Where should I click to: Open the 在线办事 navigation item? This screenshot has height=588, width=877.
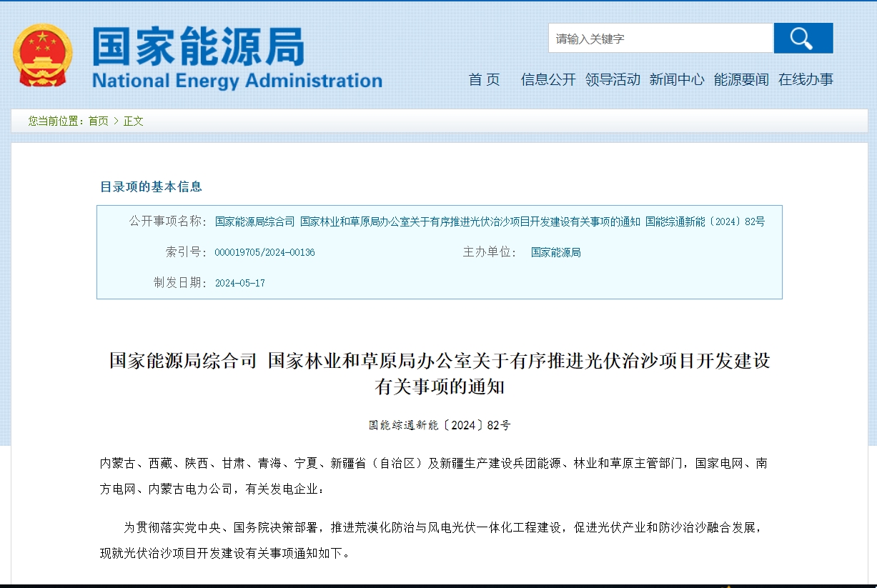pos(806,79)
